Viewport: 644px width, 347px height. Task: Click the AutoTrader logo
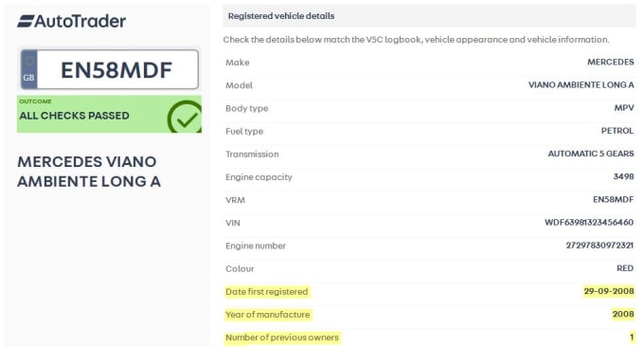[x=71, y=21]
